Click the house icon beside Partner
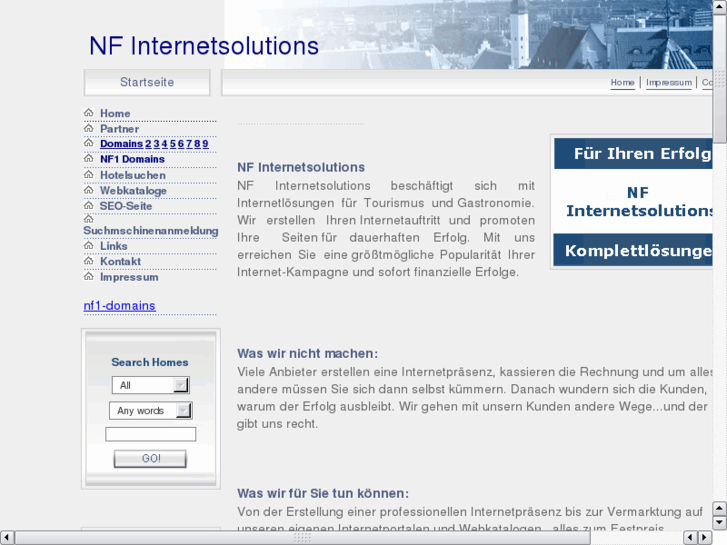727x545 pixels. pos(89,128)
